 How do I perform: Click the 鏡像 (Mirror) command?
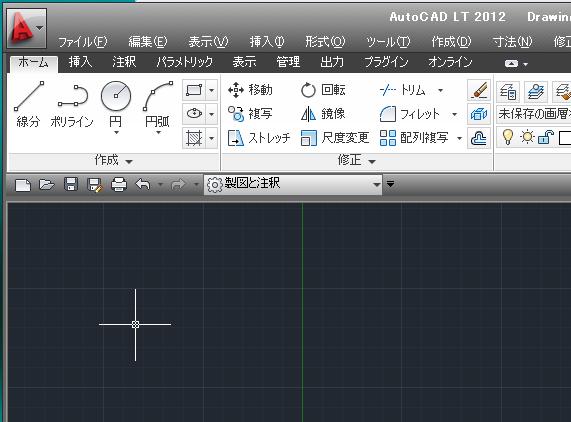pyautogui.click(x=323, y=114)
